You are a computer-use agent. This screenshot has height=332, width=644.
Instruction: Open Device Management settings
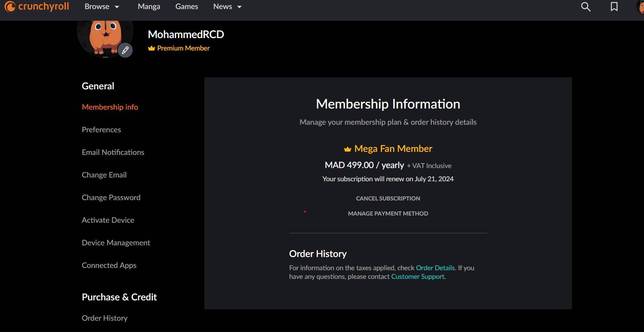(x=116, y=243)
